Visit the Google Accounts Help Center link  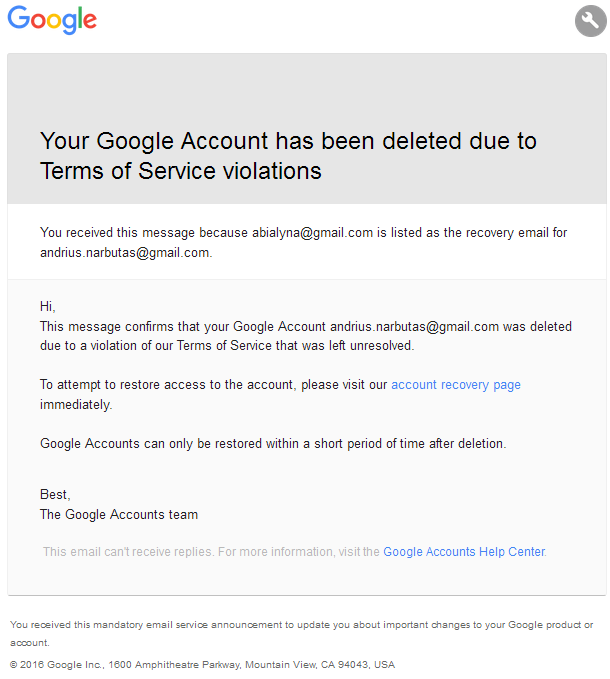pyautogui.click(x=464, y=552)
